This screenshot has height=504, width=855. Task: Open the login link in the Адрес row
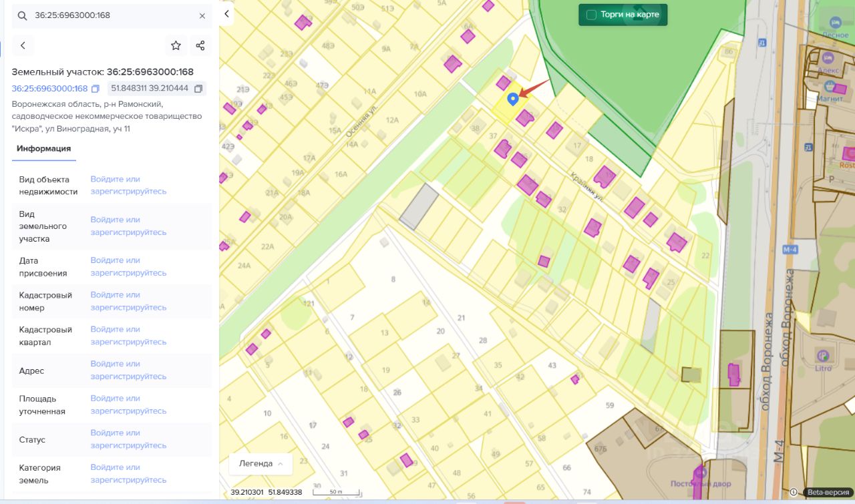(128, 370)
